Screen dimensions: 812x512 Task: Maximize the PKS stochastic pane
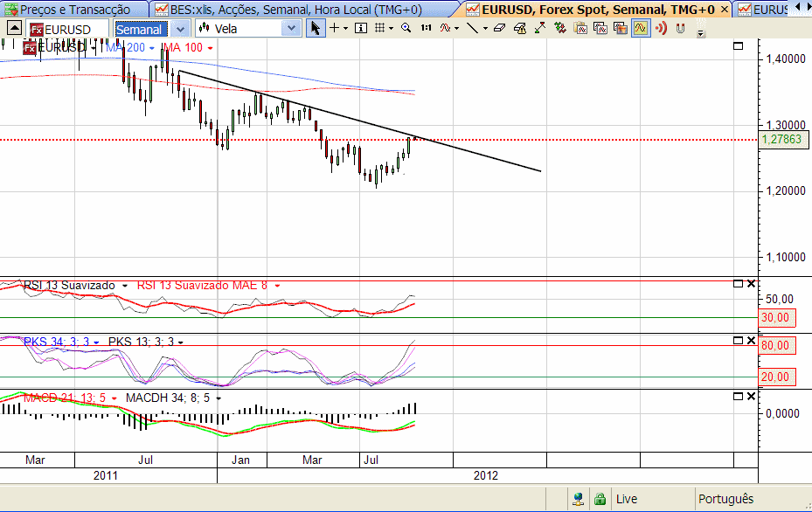pyautogui.click(x=739, y=340)
